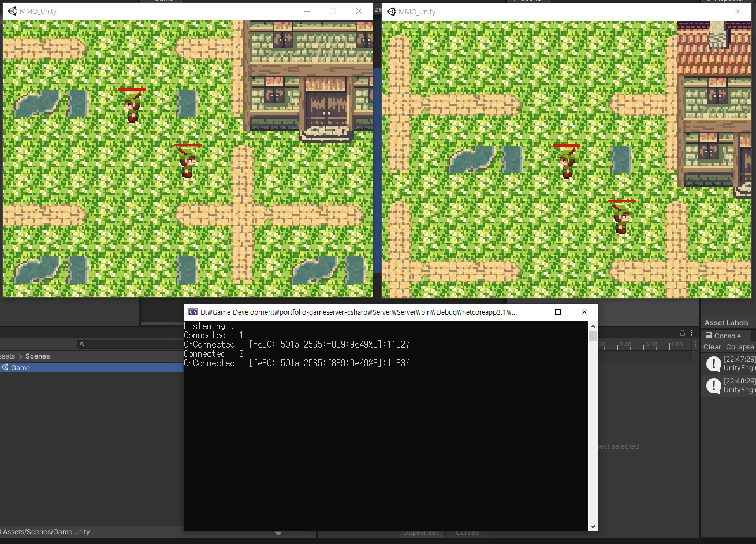
Task: Click the command prompt icon in the server window title bar
Action: click(x=193, y=312)
